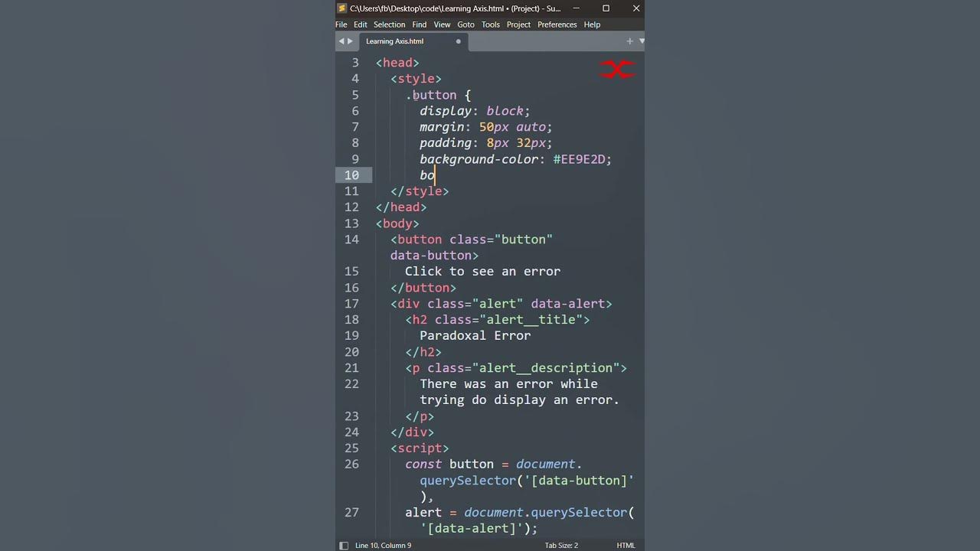Add a new tab with plus icon

(x=629, y=41)
